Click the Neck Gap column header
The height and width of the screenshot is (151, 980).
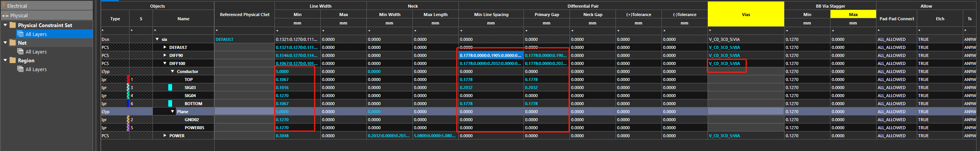tap(593, 14)
